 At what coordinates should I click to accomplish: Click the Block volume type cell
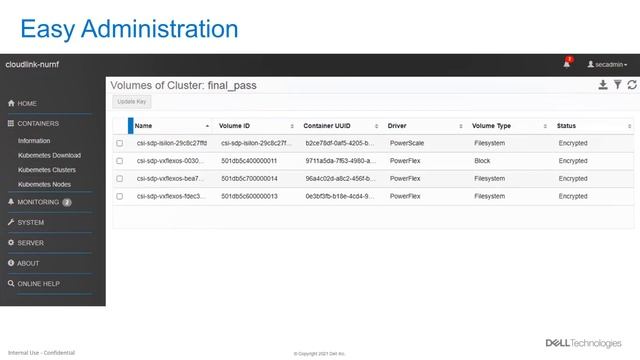point(482,161)
